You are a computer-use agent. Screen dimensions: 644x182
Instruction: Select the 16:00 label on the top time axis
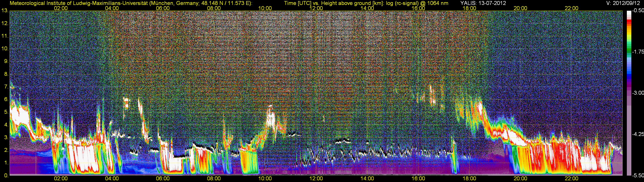click(x=418, y=8)
